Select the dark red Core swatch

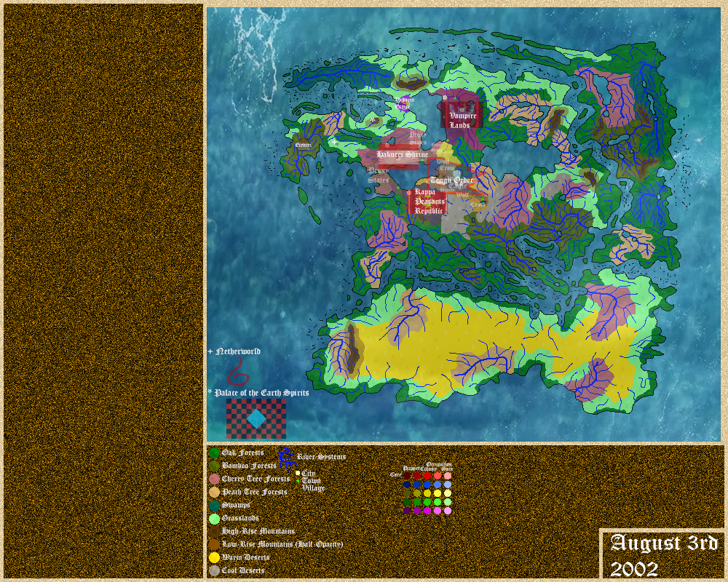click(407, 476)
